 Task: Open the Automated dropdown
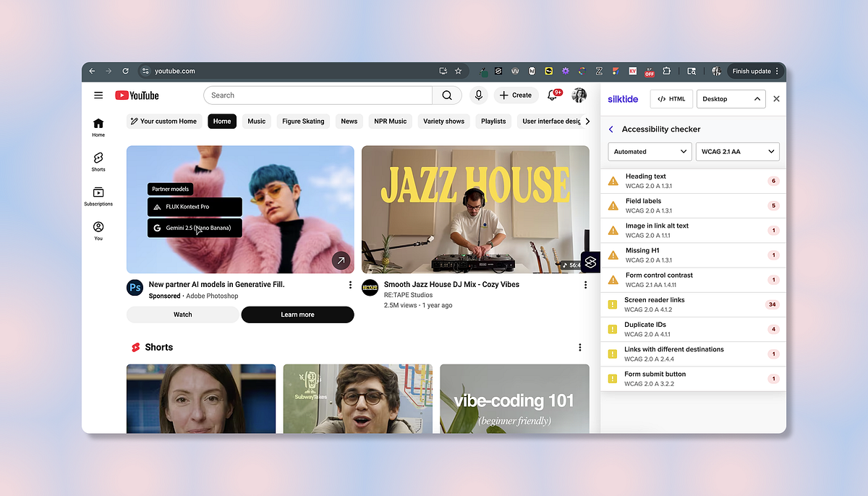[x=650, y=151]
